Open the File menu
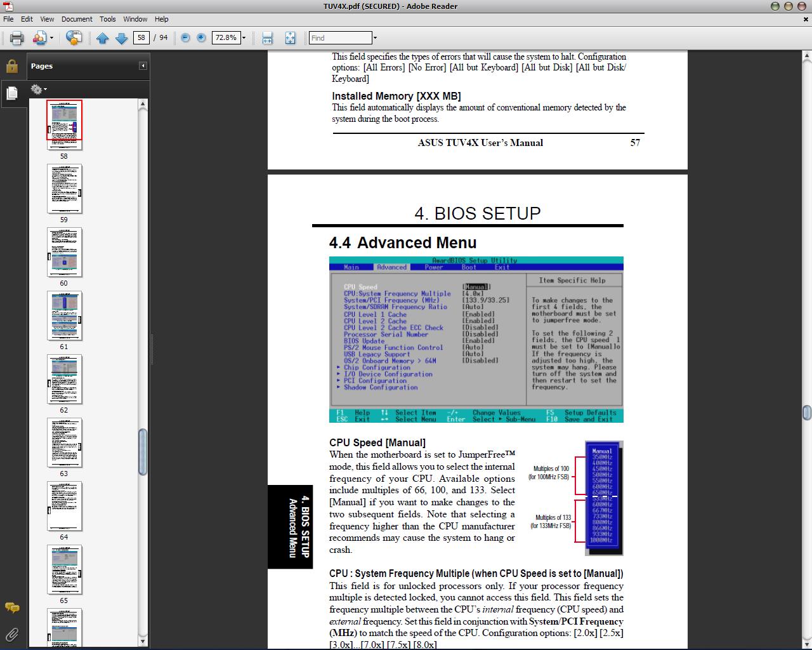This screenshot has width=812, height=650. pyautogui.click(x=8, y=19)
